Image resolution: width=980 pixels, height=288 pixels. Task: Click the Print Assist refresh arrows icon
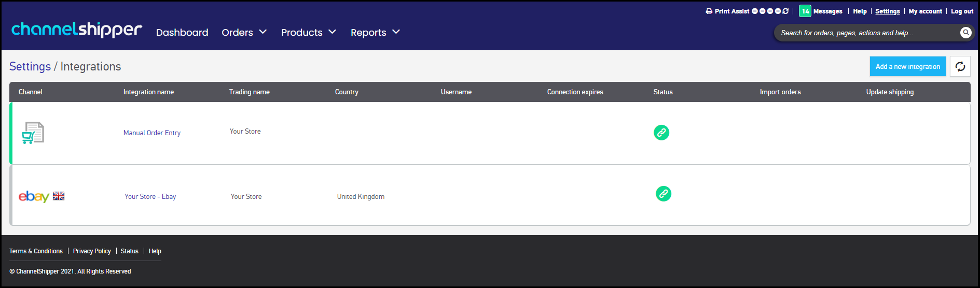pos(785,11)
